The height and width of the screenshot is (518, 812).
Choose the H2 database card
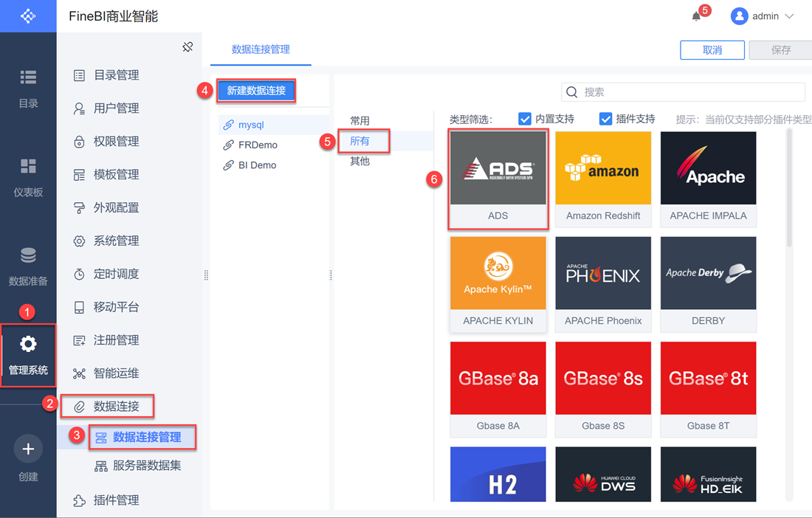[498, 474]
